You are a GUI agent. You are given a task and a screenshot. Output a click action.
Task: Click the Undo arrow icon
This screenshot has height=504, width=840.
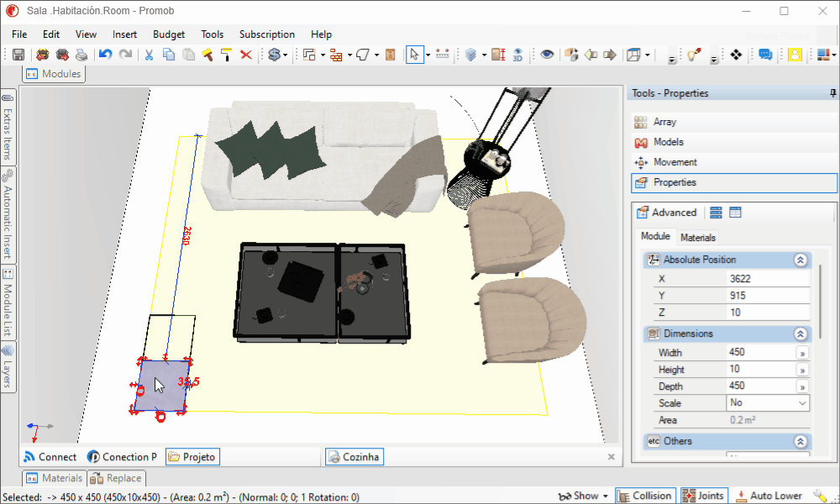coord(105,55)
